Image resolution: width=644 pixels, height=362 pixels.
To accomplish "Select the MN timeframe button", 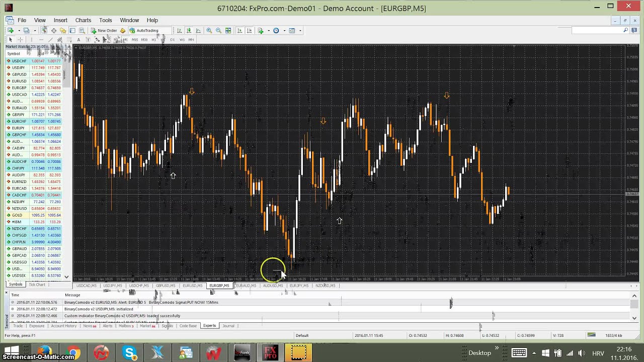I will coord(191,40).
